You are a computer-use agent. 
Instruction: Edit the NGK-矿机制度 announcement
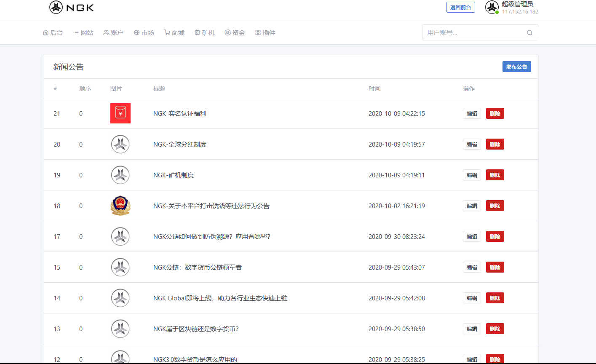472,175
